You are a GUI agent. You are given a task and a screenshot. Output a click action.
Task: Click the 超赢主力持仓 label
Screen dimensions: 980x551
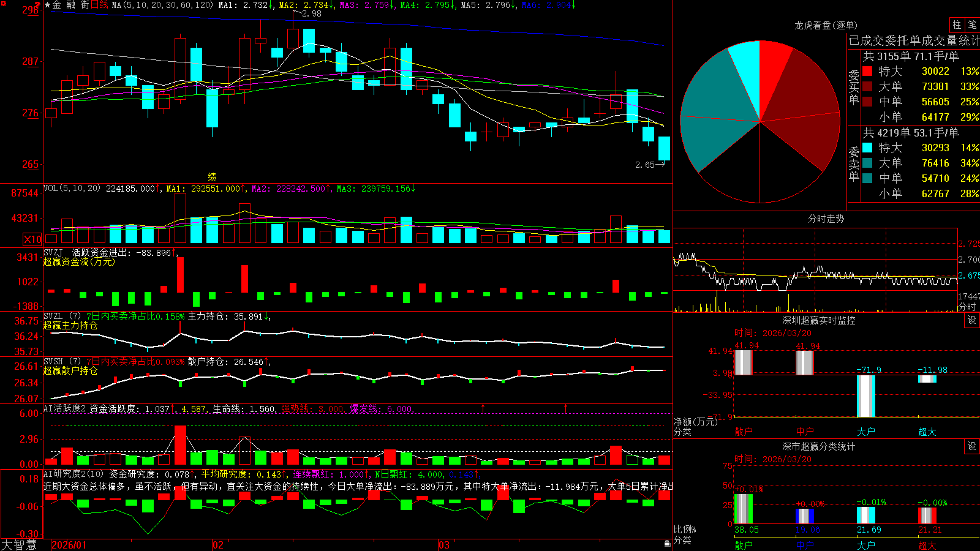(70, 326)
